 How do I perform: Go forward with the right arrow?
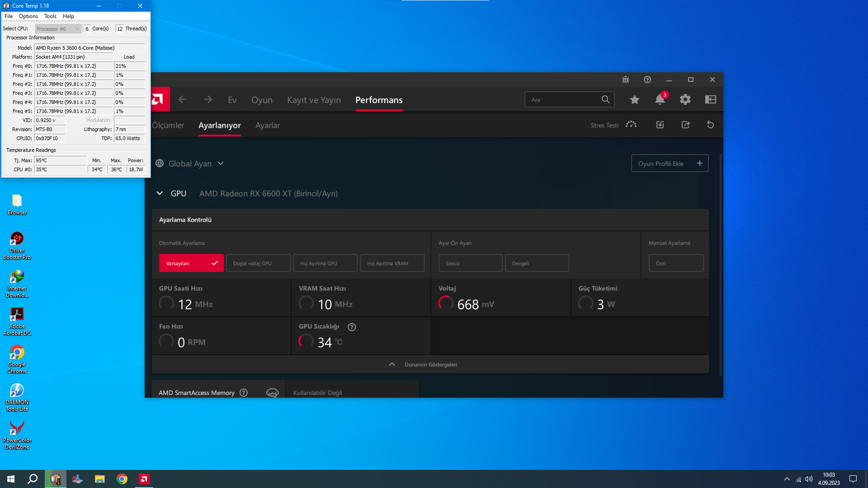click(x=208, y=99)
